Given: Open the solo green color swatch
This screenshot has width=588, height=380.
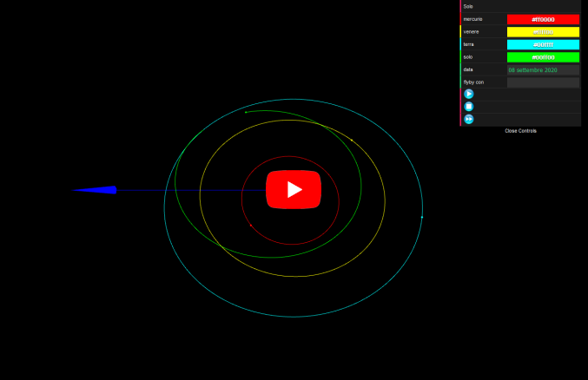Looking at the screenshot, I should click(x=543, y=57).
